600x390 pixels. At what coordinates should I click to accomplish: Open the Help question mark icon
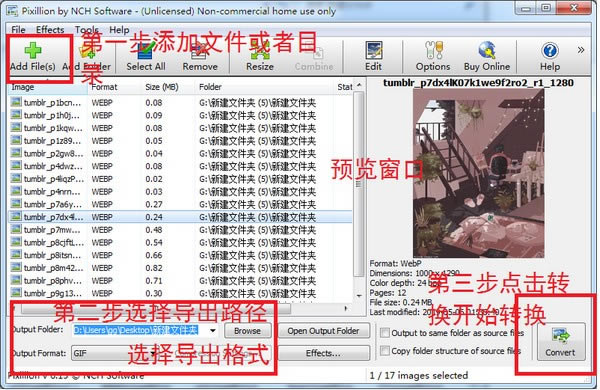click(x=550, y=51)
